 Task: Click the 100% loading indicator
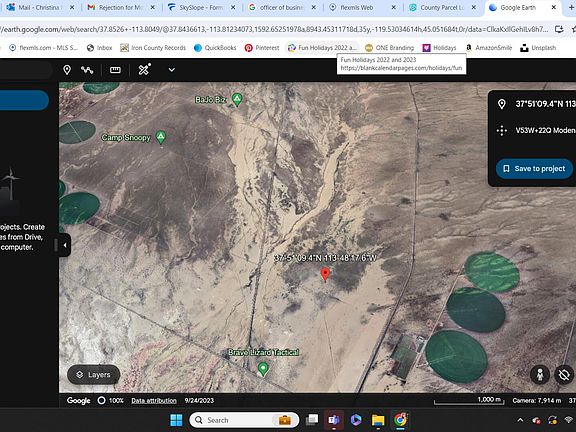click(111, 401)
